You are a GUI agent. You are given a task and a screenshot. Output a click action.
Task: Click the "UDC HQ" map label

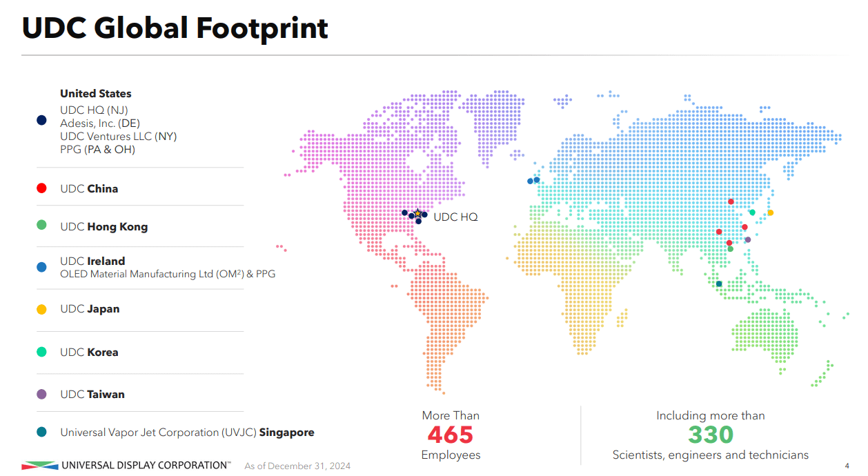click(455, 217)
